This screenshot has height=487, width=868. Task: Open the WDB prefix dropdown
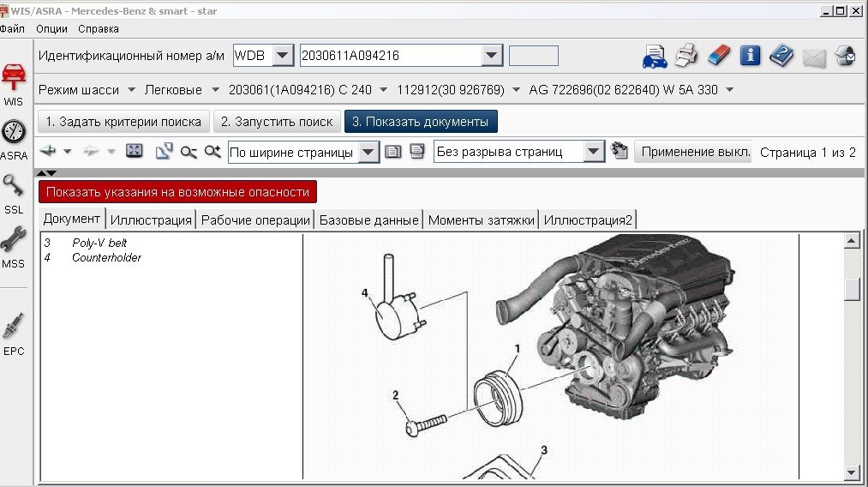283,56
